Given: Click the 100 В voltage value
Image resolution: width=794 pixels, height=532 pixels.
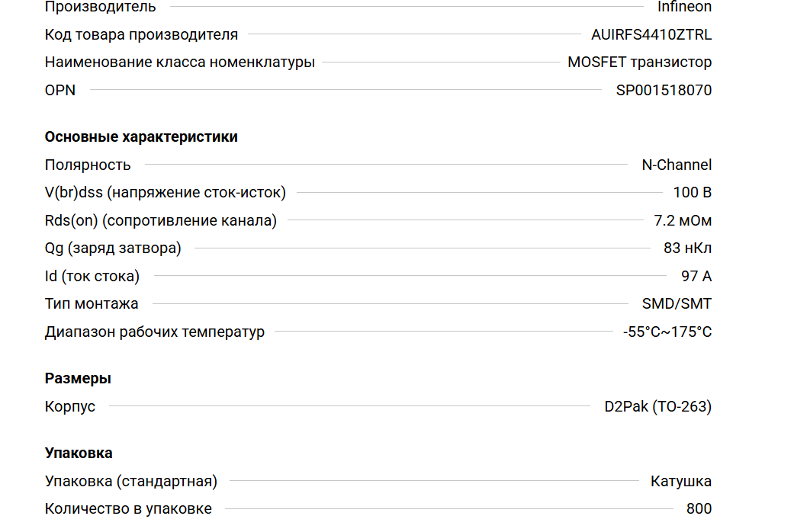Looking at the screenshot, I should 692,193.
